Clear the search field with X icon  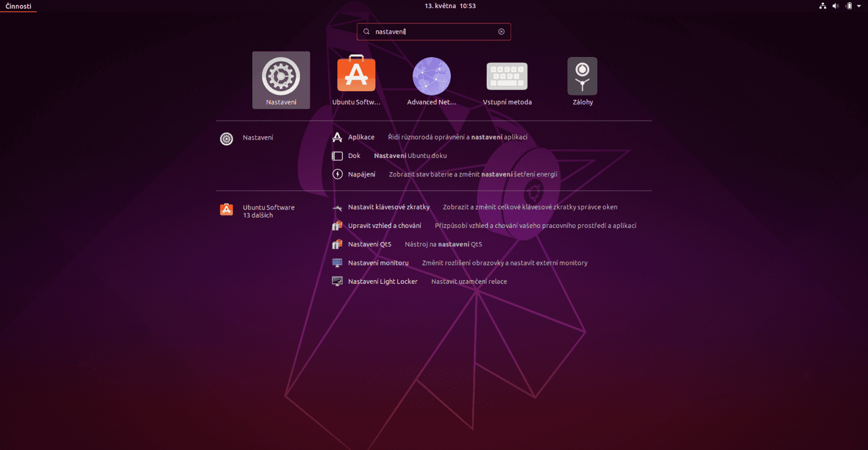click(x=501, y=31)
